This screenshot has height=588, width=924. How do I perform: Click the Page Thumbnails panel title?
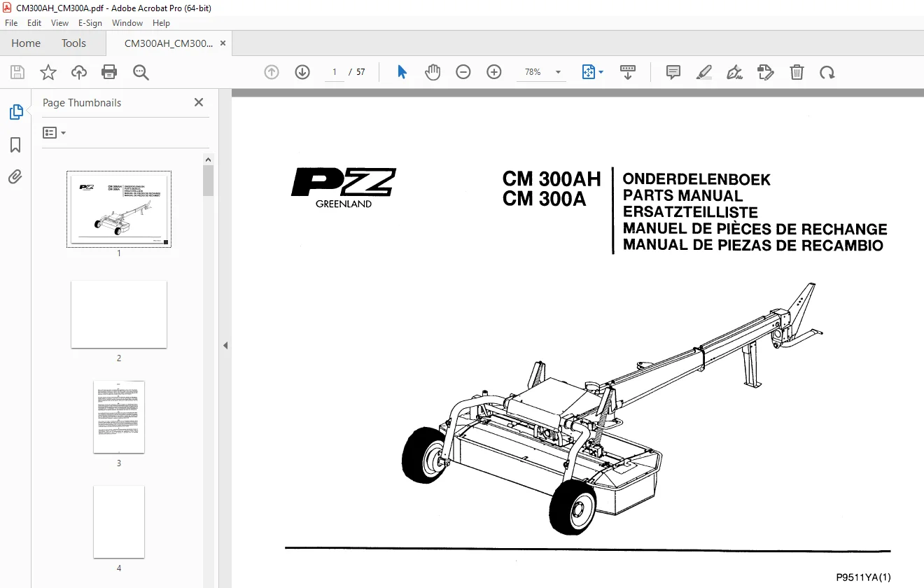82,103
